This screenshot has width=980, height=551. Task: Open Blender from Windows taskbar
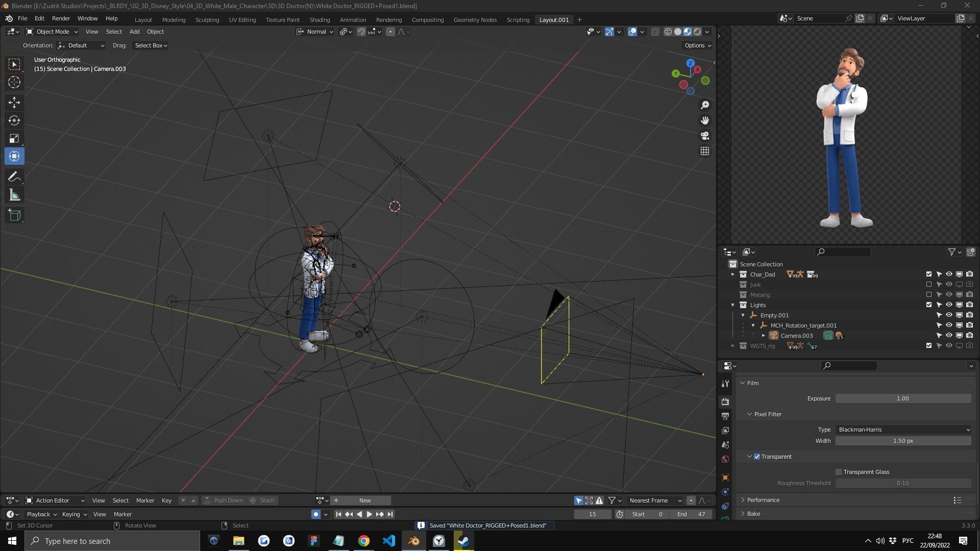point(414,541)
